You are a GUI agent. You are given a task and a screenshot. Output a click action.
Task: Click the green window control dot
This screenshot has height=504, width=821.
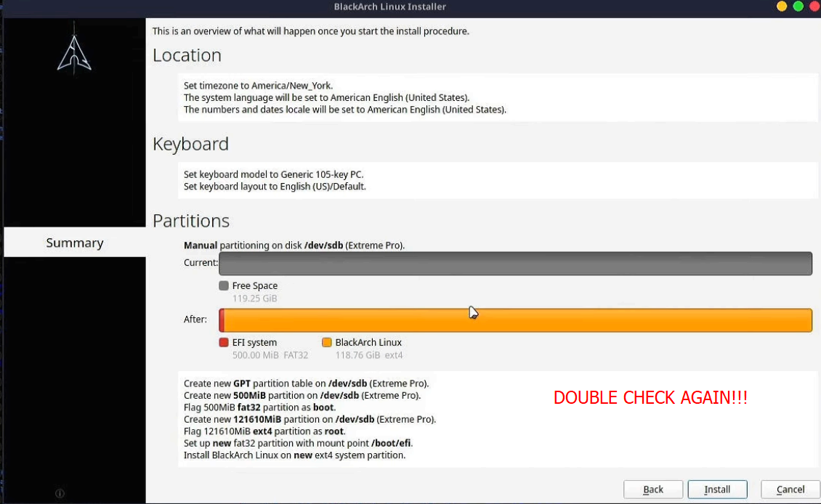[797, 6]
